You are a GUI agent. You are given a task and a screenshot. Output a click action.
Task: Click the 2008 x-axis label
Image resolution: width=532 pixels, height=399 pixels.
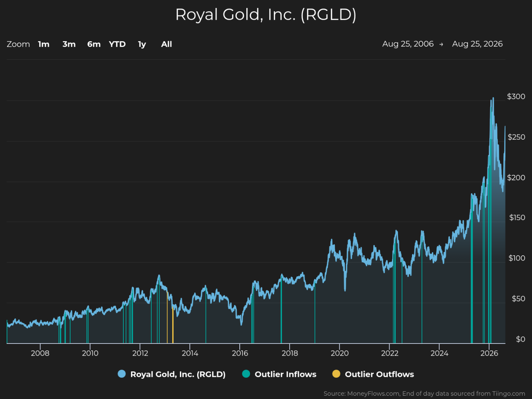[40, 353]
